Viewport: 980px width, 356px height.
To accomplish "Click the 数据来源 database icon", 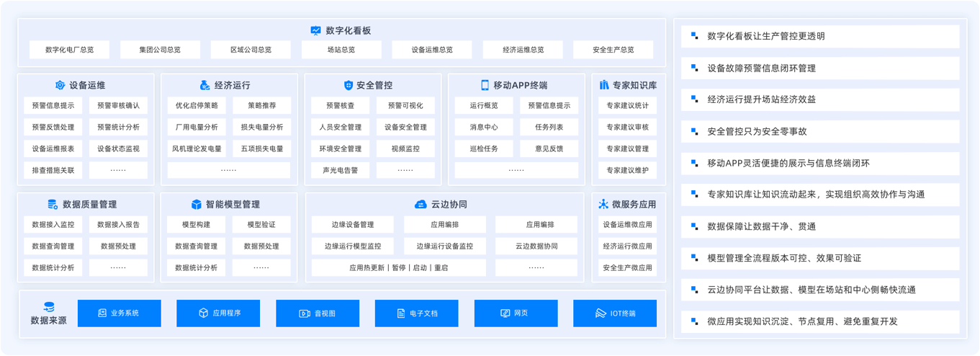I will (50, 307).
